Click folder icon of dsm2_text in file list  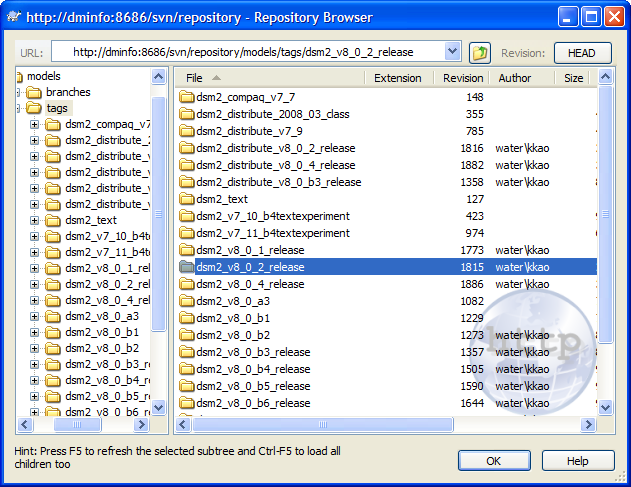[187, 199]
